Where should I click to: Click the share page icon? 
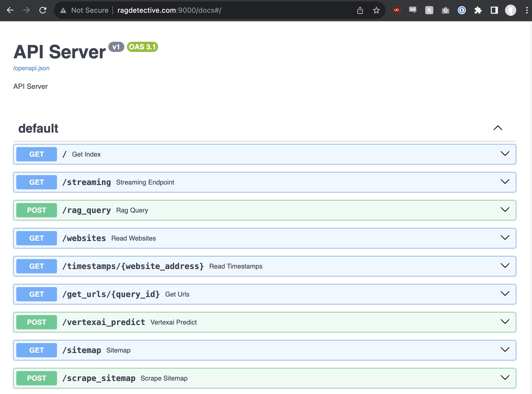click(360, 10)
